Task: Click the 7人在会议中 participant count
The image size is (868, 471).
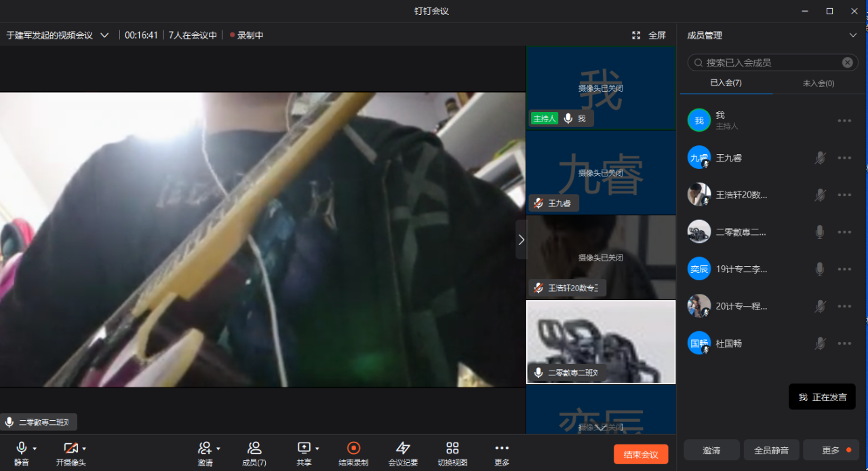Action: [x=193, y=35]
